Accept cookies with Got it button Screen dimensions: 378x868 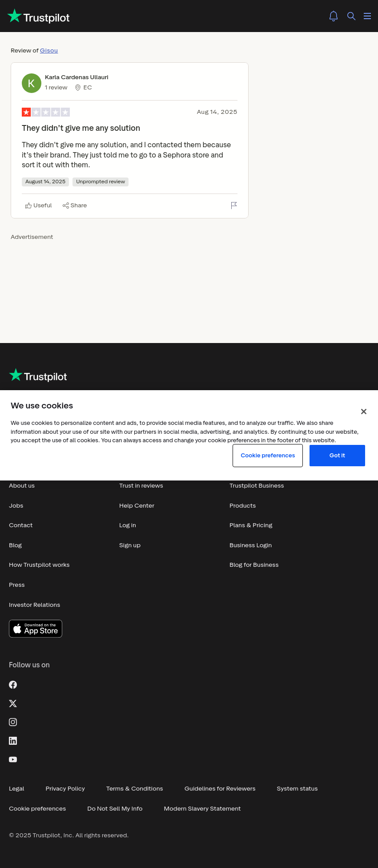pyautogui.click(x=337, y=456)
